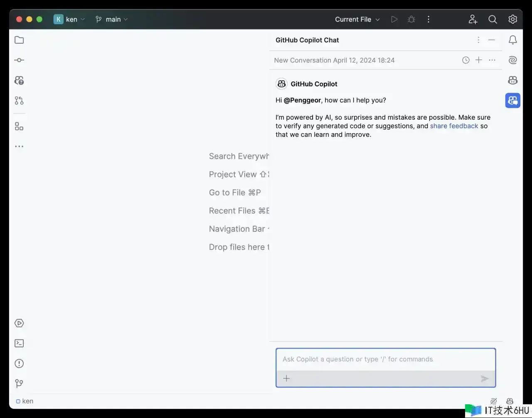The height and width of the screenshot is (418, 532).
Task: Open Copilot Chat panel options menu
Action: pos(478,40)
